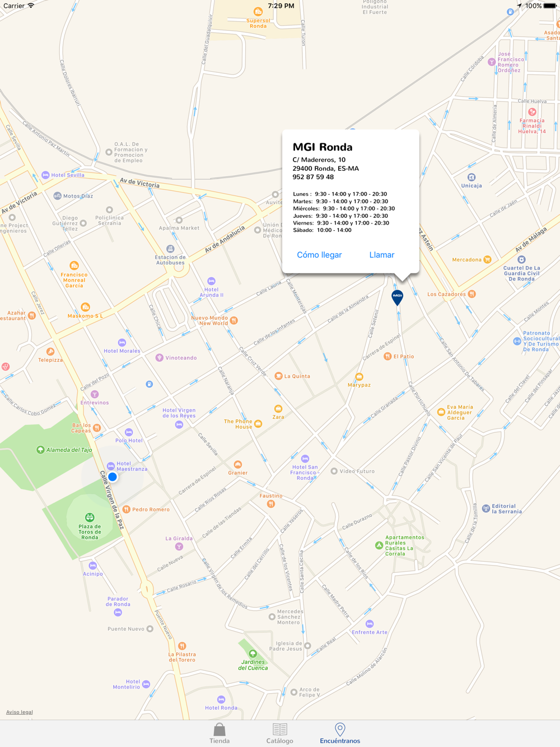Tap the Unicaja bank icon
This screenshot has height=747, width=560.
click(472, 178)
